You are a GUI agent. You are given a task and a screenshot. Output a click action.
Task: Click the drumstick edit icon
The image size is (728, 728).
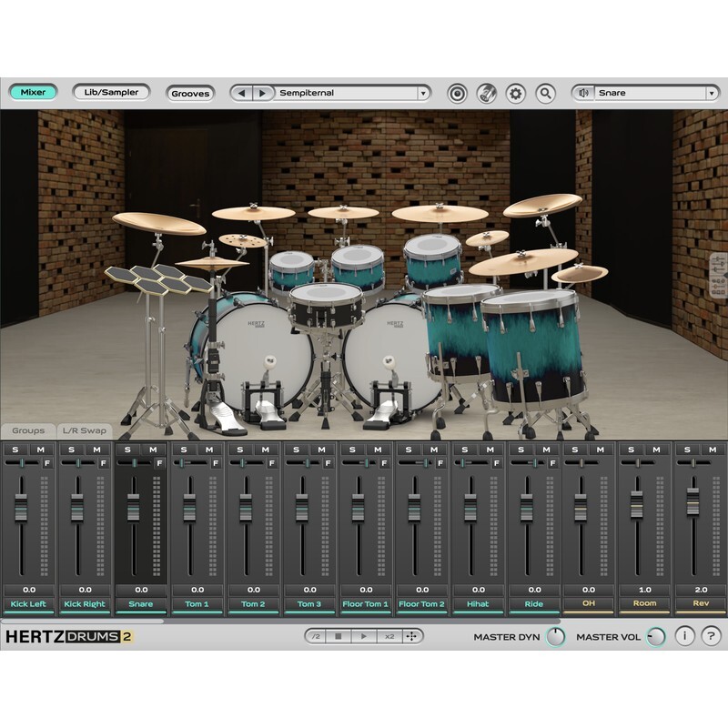coord(487,93)
